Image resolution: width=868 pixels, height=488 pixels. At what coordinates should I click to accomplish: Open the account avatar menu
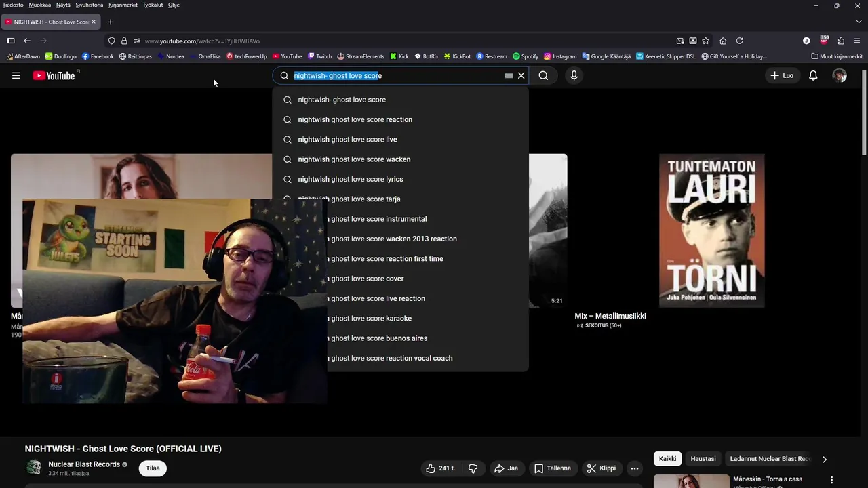(840, 76)
